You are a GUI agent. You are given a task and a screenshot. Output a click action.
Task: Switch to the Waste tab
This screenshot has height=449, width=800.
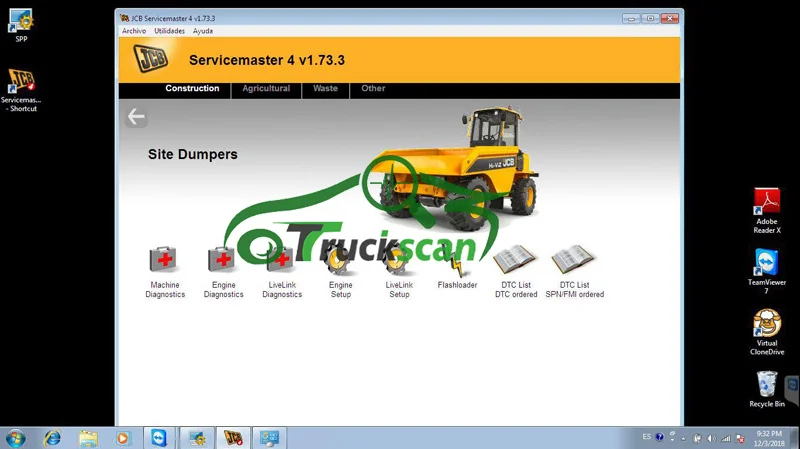coord(326,88)
